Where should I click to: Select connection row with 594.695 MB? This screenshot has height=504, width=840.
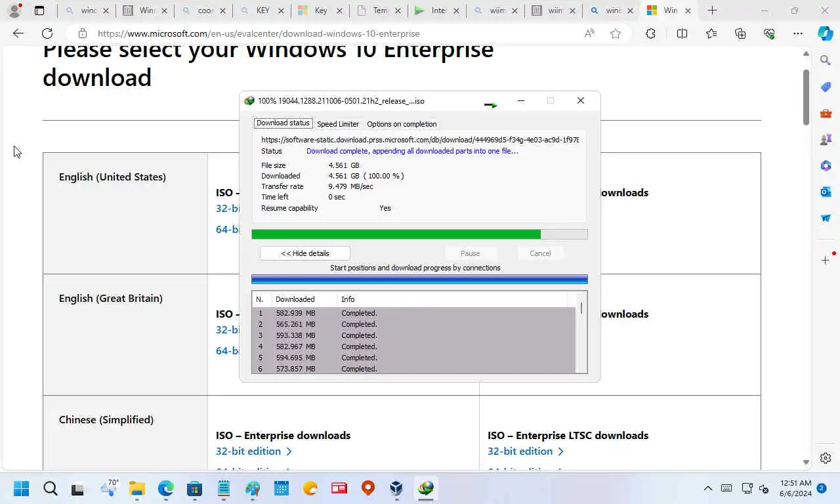pos(413,358)
